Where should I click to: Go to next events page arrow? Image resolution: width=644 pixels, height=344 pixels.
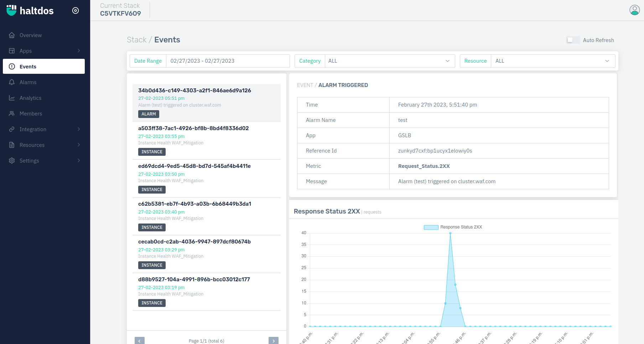point(273,341)
